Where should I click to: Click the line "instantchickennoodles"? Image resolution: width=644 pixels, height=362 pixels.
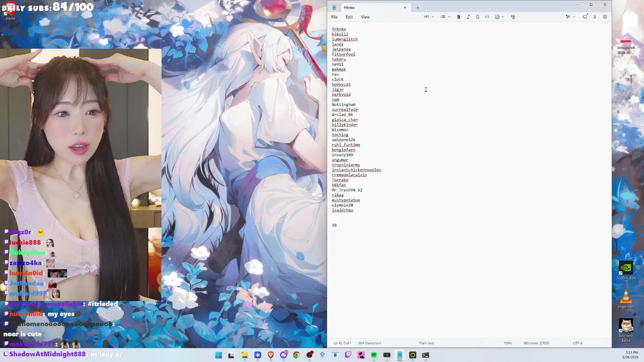[356, 170]
